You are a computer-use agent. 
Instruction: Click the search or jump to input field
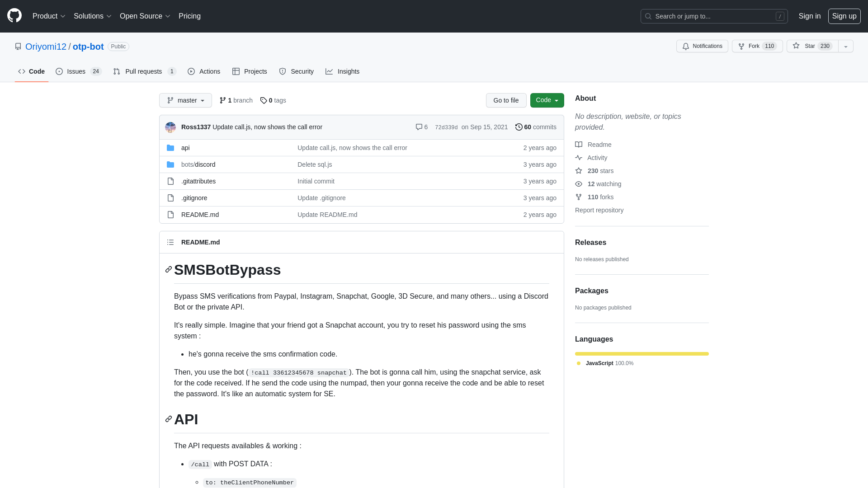point(714,16)
